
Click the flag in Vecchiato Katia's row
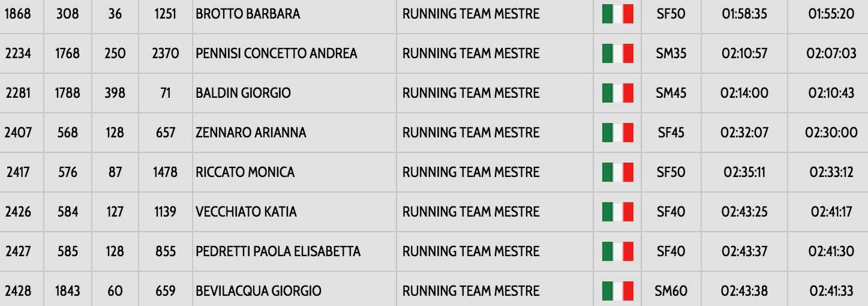coord(617,212)
